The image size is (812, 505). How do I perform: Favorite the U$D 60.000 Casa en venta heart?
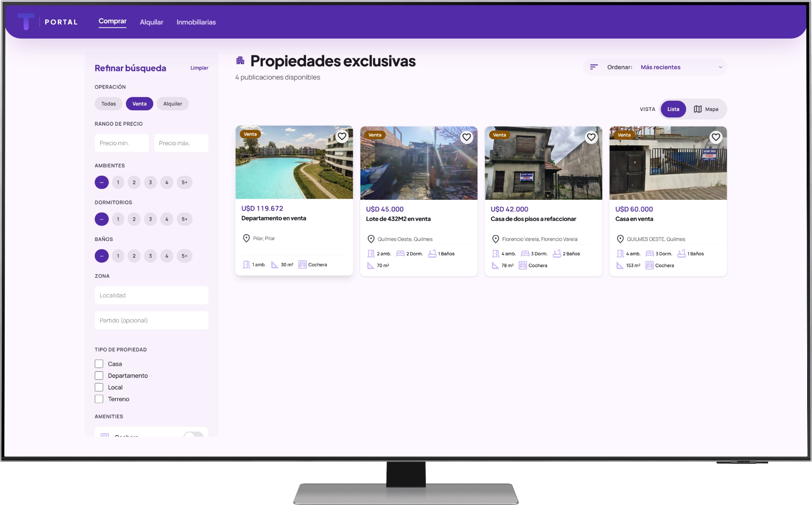(716, 137)
